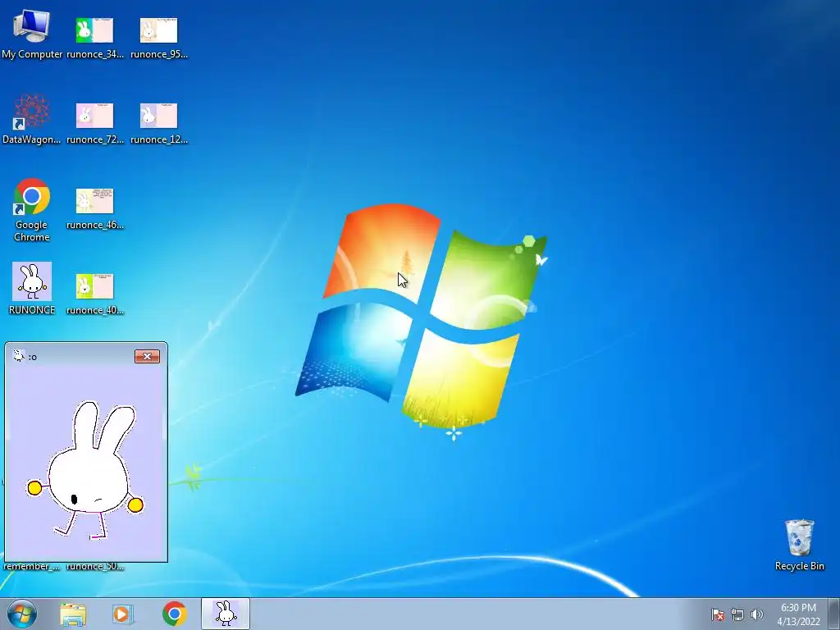Click the Show desktop button

[x=834, y=614]
